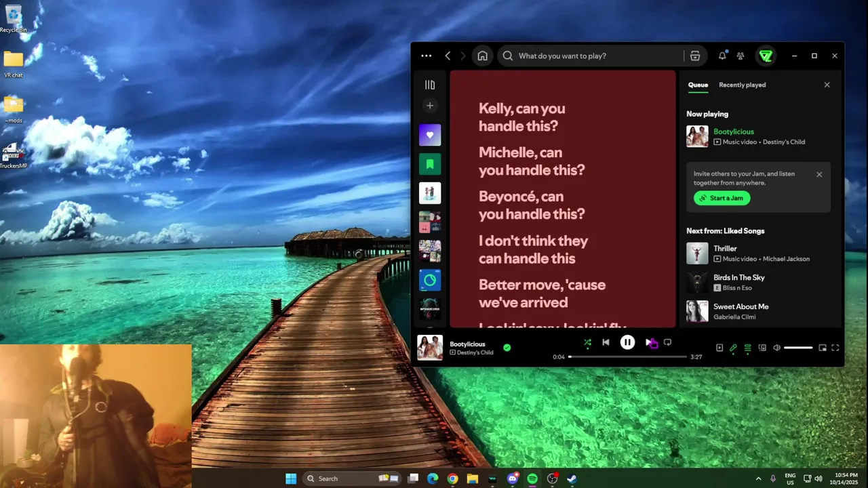Open the profile avatar menu
Viewport: 868px width, 488px height.
coord(766,56)
